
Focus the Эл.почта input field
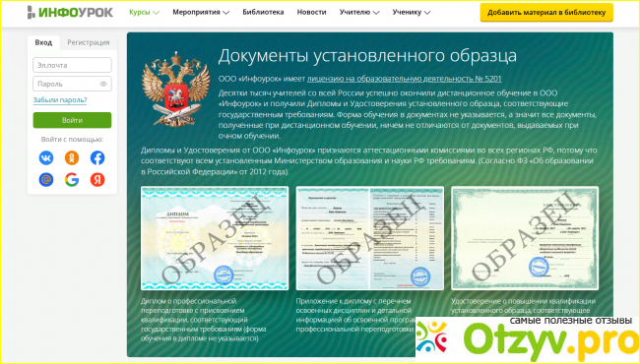[72, 65]
